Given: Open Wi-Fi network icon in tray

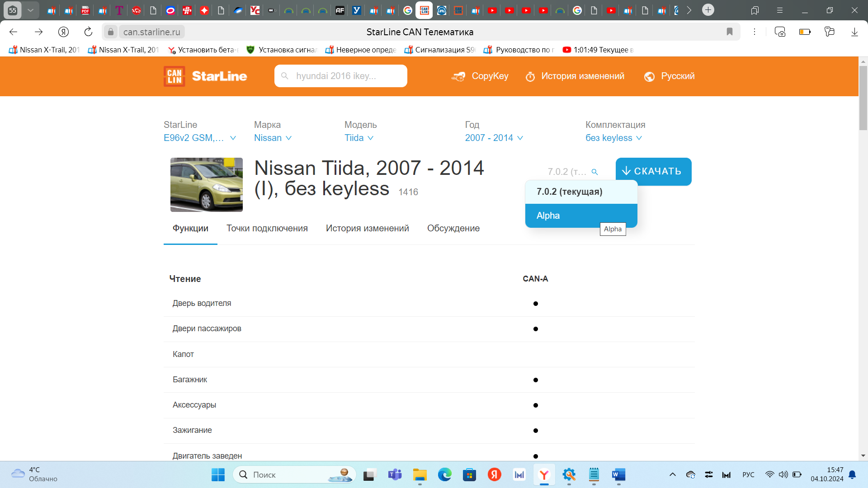Looking at the screenshot, I should tap(769, 474).
